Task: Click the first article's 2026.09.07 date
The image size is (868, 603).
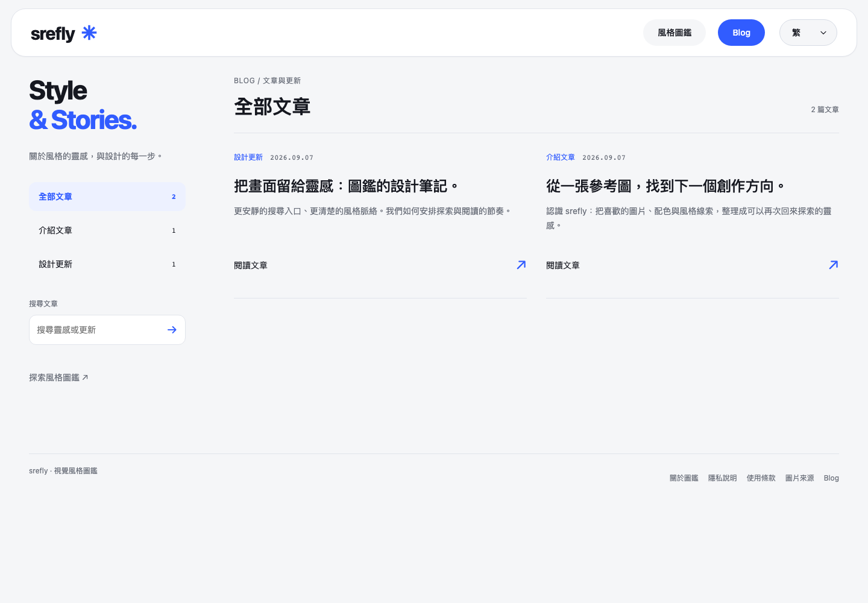Action: pyautogui.click(x=292, y=158)
